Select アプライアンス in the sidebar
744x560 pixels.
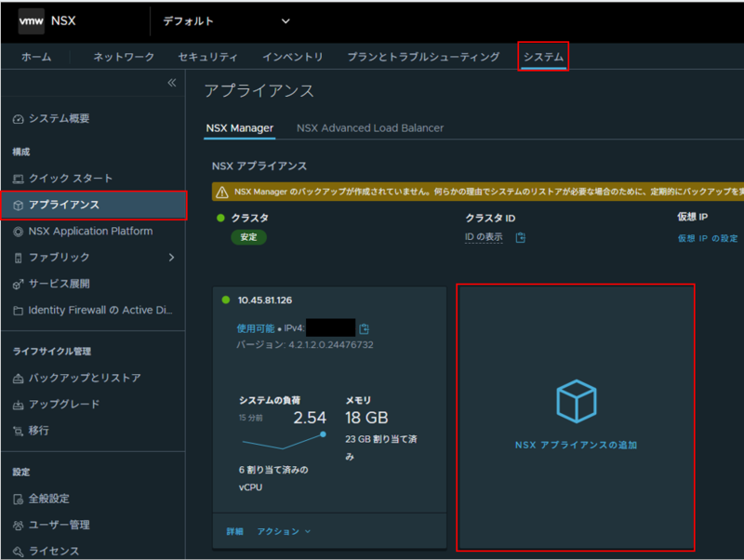[94, 205]
